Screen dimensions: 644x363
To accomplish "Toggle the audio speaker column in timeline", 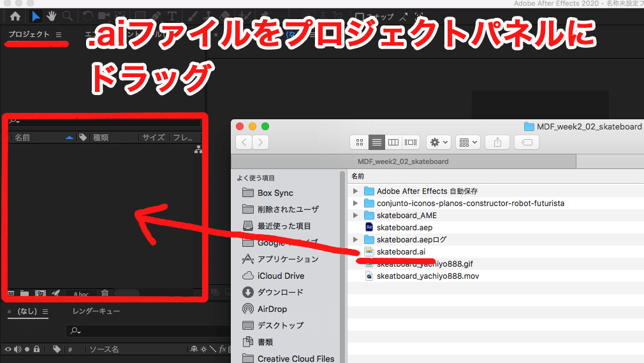I will coord(18,350).
